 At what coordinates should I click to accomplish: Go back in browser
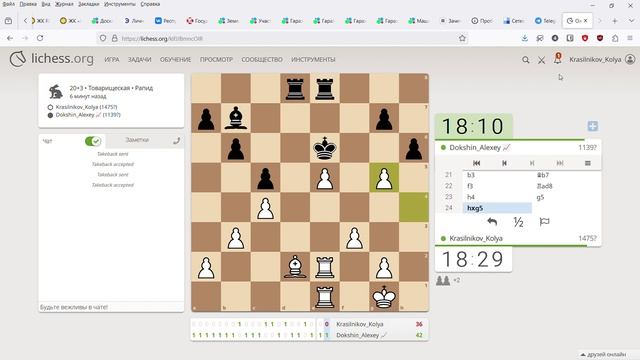pyautogui.click(x=10, y=38)
